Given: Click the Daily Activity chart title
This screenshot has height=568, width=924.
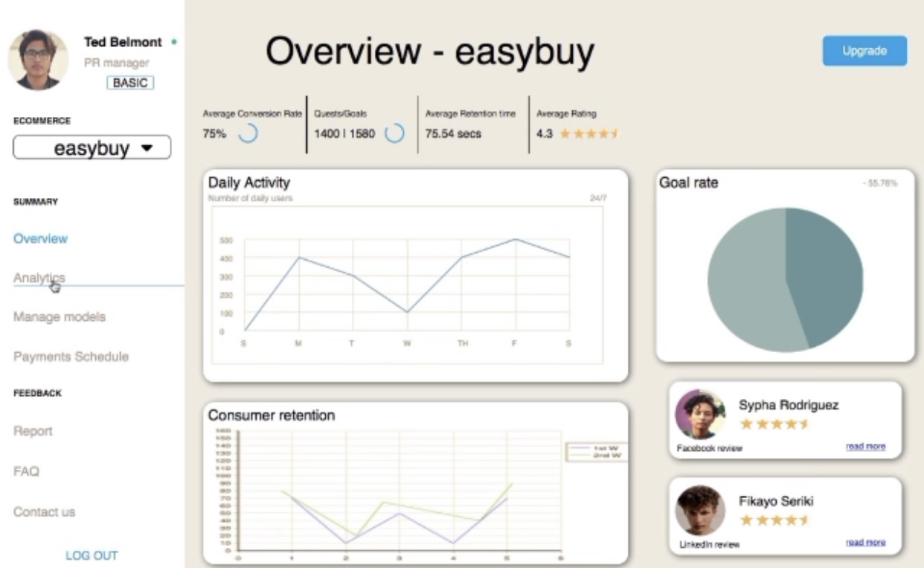Looking at the screenshot, I should coord(248,182).
